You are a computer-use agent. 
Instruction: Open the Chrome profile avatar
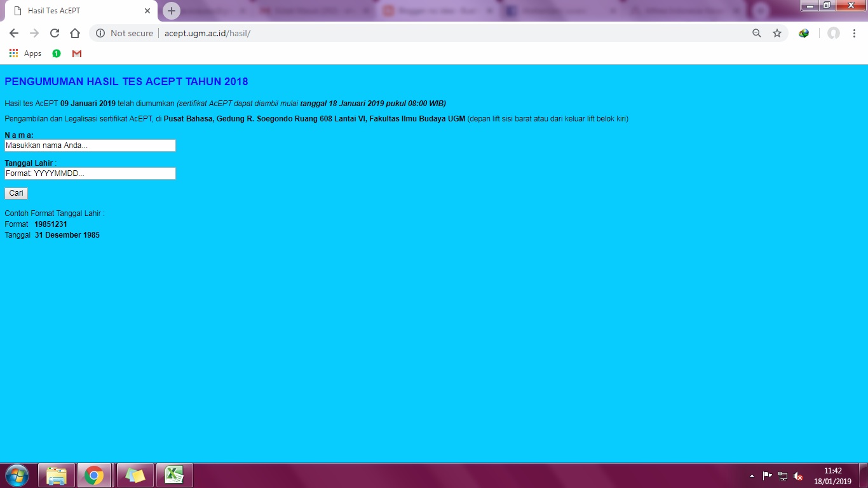point(834,33)
